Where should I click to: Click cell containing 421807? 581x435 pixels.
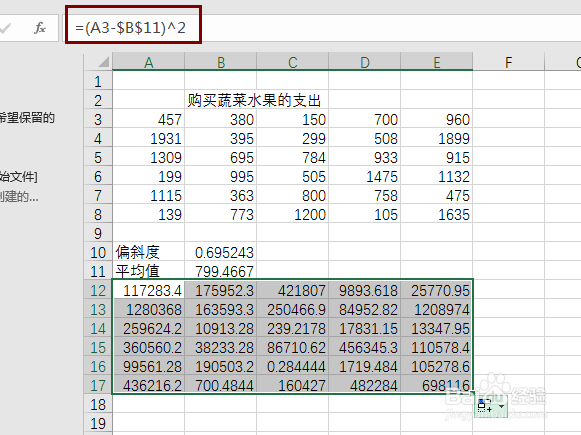tap(292, 290)
